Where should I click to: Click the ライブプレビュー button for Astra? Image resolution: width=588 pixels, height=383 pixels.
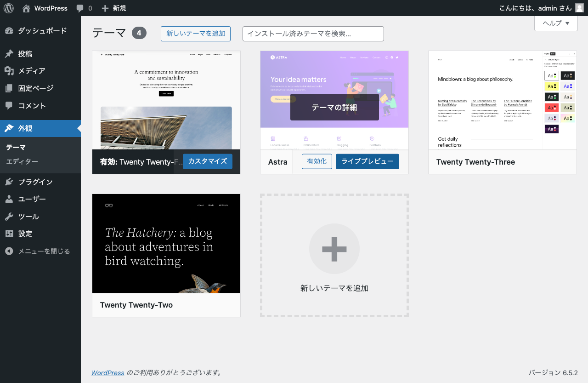click(367, 161)
